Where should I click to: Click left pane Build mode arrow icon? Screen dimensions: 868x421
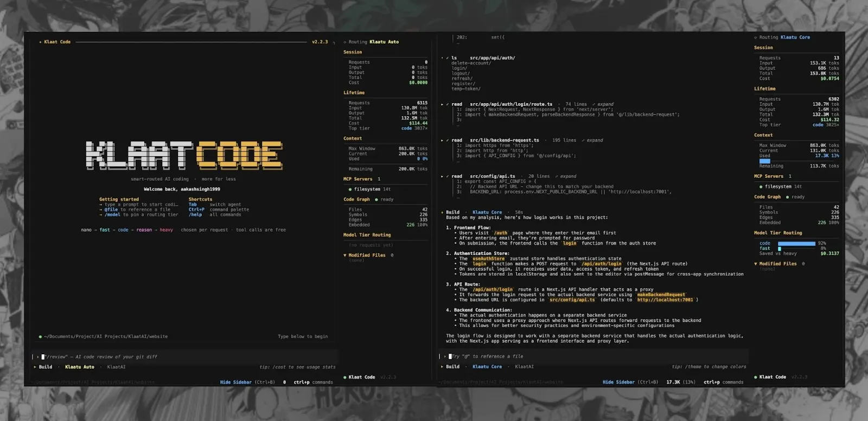pos(35,367)
